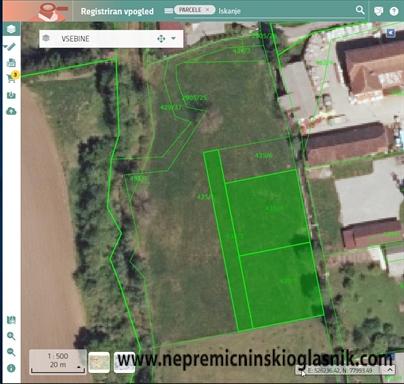Open the print tool
Image resolution: width=404 pixels, height=384 pixels.
click(x=11, y=63)
